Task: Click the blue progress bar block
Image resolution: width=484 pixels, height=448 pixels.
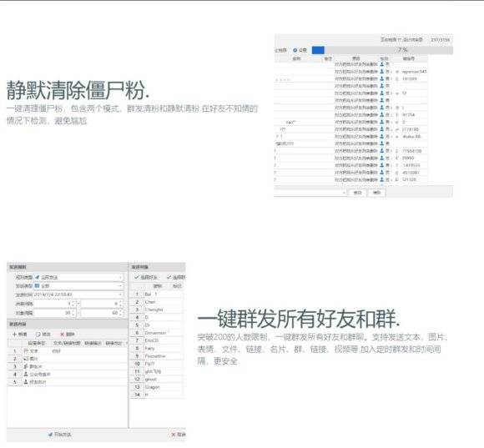Action: click(318, 50)
